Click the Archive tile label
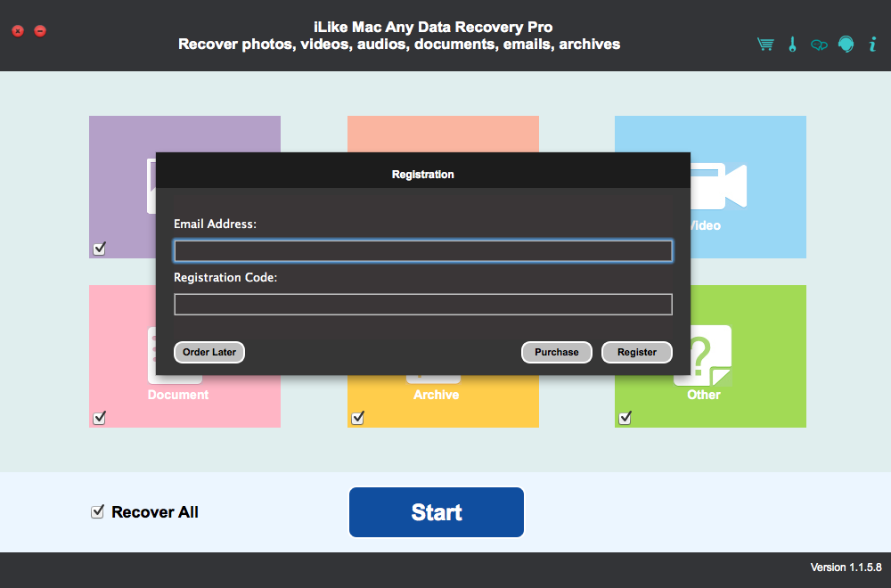 (437, 395)
